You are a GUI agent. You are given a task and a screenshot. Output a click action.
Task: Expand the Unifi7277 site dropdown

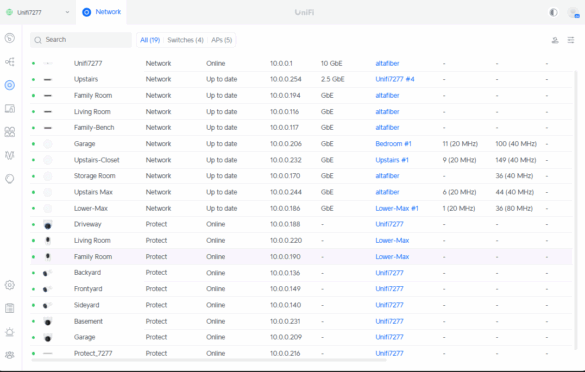38,12
